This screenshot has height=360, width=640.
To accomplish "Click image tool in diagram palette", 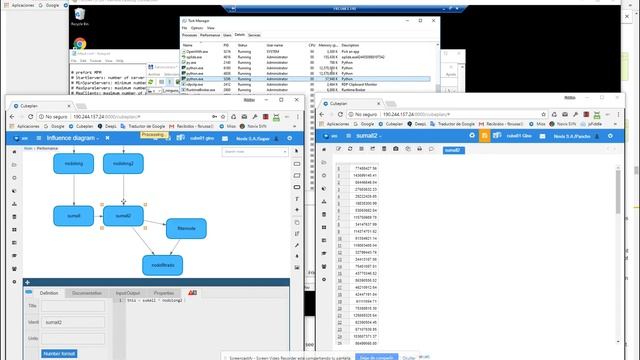I will click(297, 267).
